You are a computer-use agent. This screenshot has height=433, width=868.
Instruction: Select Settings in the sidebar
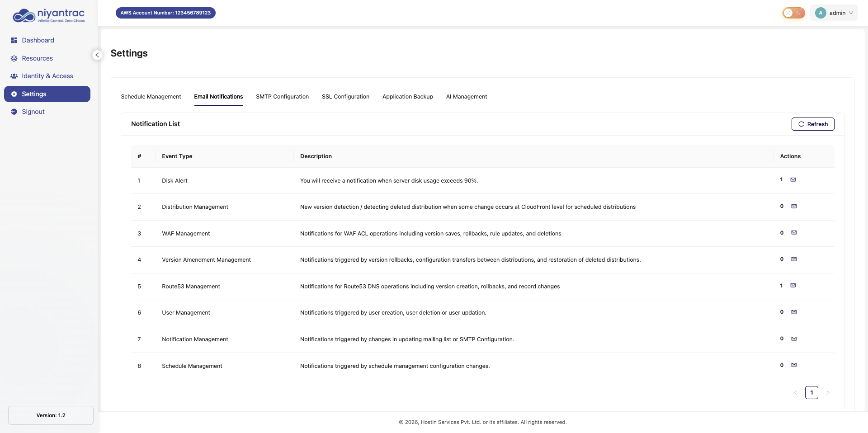click(47, 94)
